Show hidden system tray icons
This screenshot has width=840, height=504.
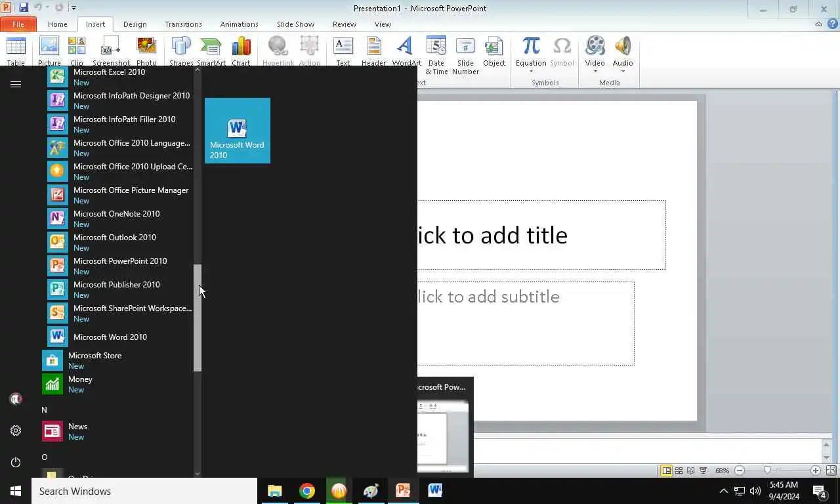tap(724, 491)
